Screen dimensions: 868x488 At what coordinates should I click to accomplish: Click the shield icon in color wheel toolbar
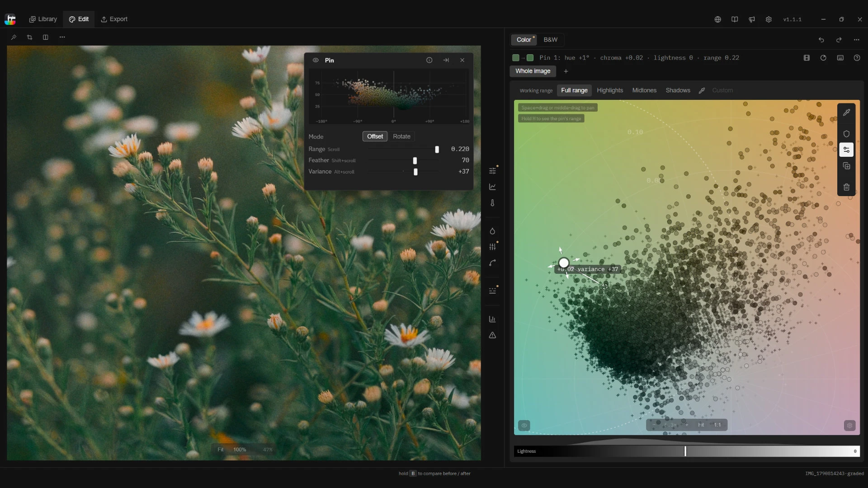(x=846, y=134)
